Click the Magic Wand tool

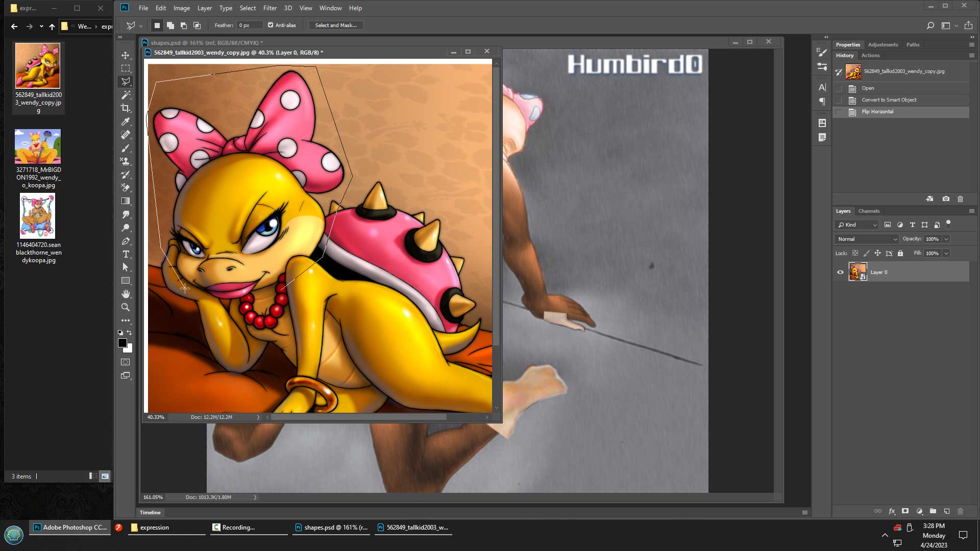[126, 95]
